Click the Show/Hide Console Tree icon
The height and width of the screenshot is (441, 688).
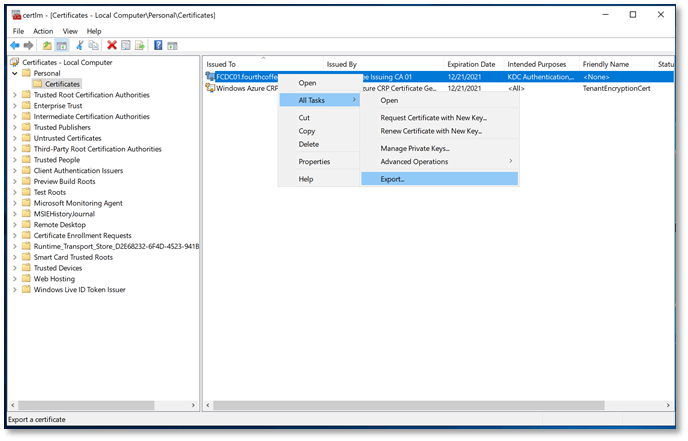click(x=61, y=46)
